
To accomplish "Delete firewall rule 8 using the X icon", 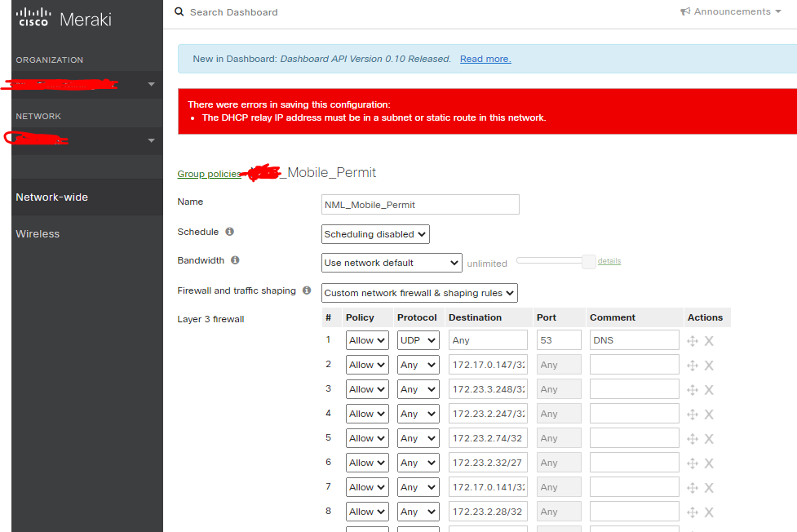I will pyautogui.click(x=708, y=512).
